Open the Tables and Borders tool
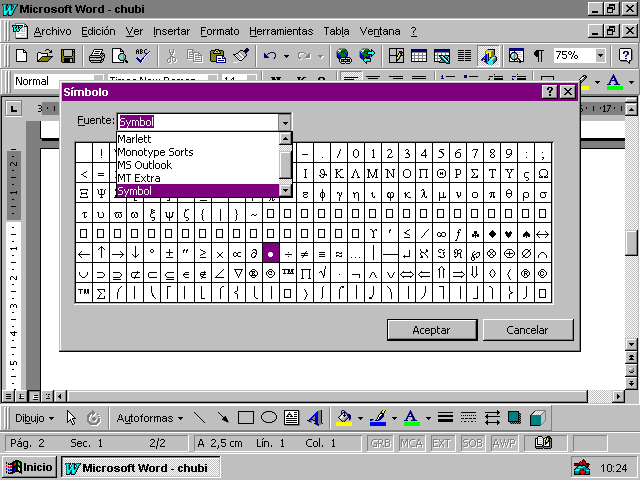Viewport: 640px width, 480px height. coord(396,56)
